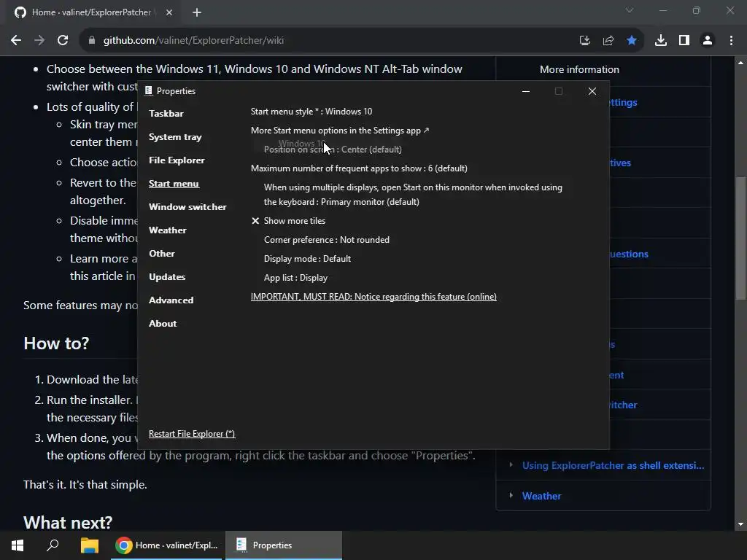Click the How to? heading

[x=56, y=343]
